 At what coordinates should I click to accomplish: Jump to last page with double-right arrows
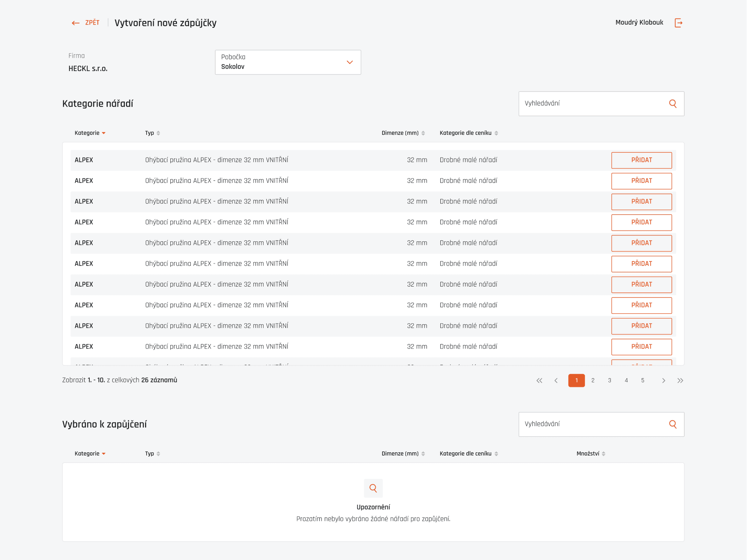coord(680,381)
